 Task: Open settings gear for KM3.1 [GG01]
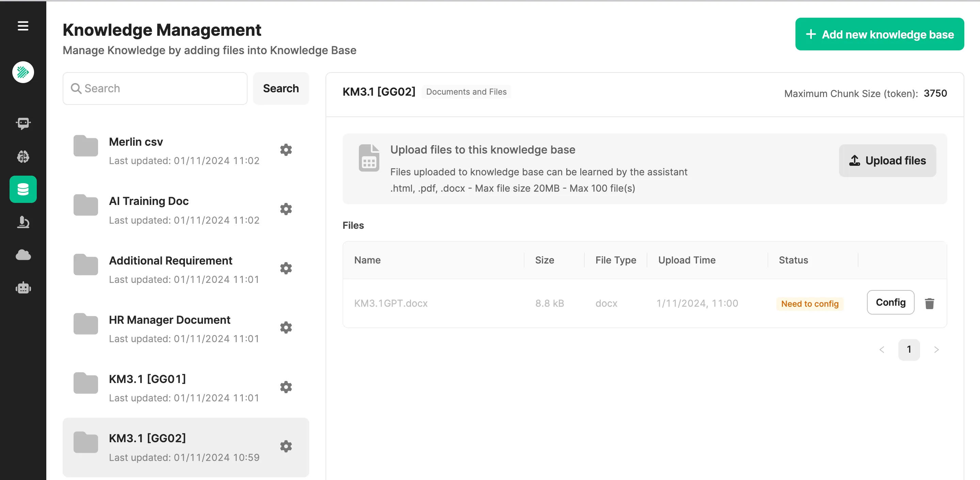[286, 387]
